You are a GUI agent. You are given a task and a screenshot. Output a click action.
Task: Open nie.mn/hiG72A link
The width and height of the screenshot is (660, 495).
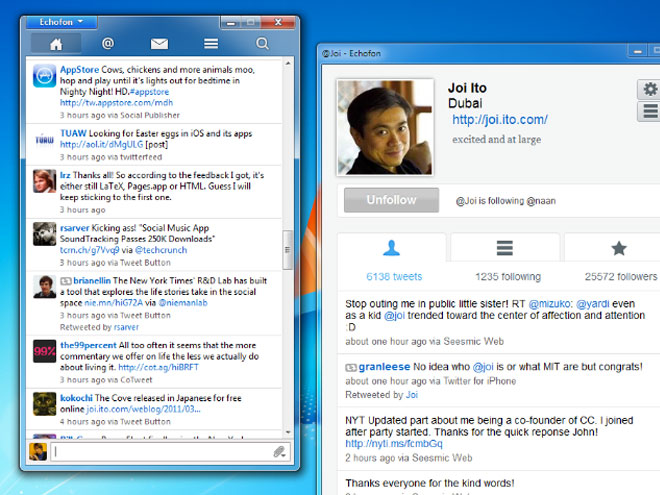tap(114, 303)
